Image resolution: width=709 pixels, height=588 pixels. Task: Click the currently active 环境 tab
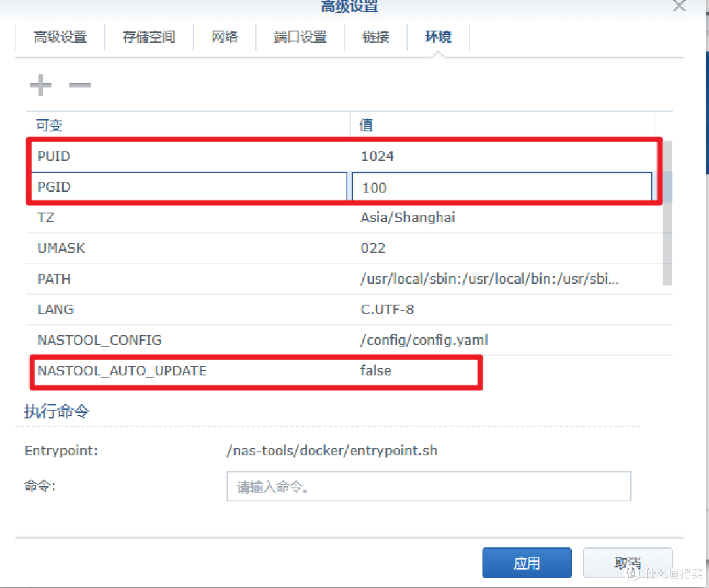438,37
